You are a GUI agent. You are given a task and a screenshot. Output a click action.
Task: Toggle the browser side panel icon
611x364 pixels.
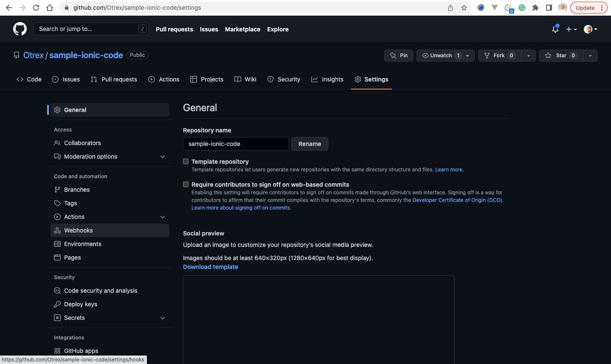tap(549, 8)
